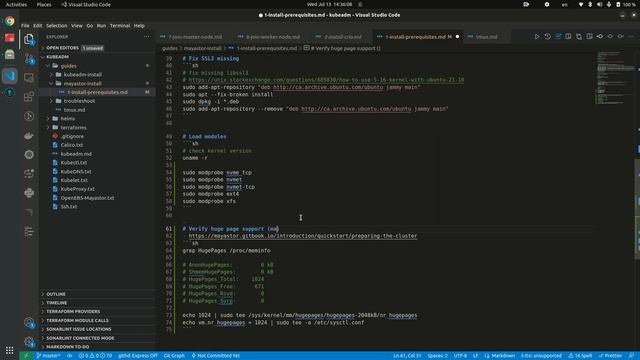The width and height of the screenshot is (640, 360).
Task: Click Not Committed Yet status item
Action: 216,356
